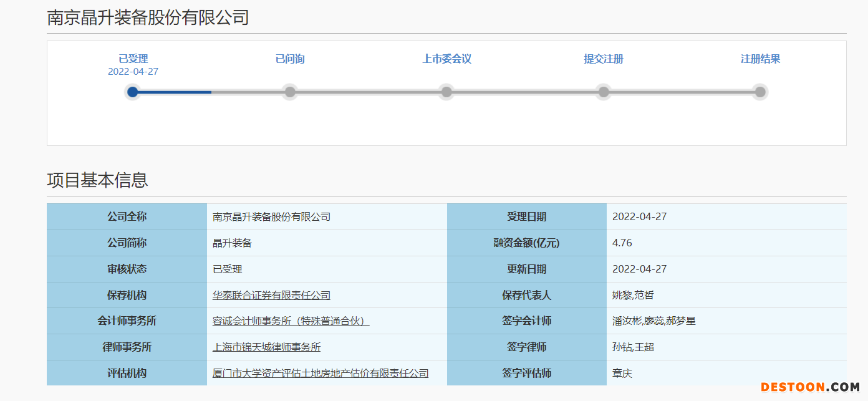Click the 签字律师 header cell

click(x=527, y=347)
